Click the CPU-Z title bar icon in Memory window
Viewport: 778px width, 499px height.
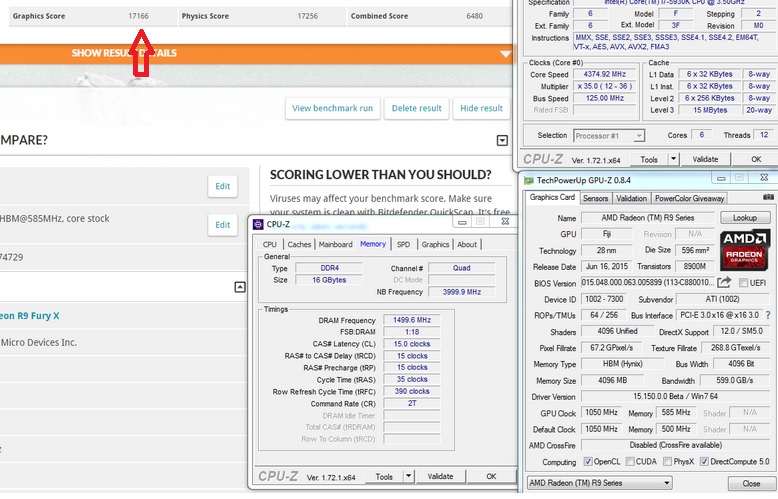258,224
